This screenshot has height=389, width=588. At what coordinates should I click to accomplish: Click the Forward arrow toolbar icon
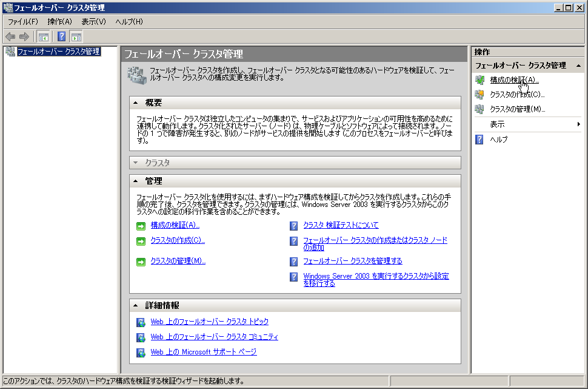pos(24,36)
